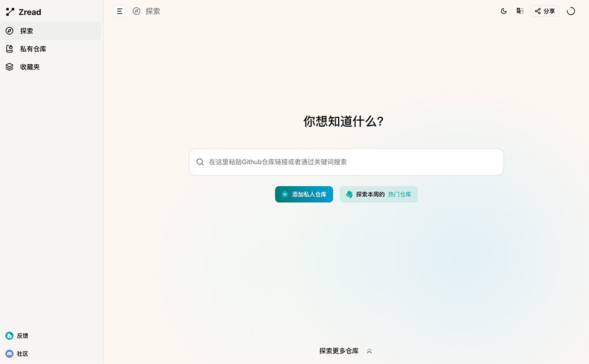Viewport: 589px width, 364px height.
Task: Click the 探索本周的 热门仓库 button
Action: click(x=379, y=194)
